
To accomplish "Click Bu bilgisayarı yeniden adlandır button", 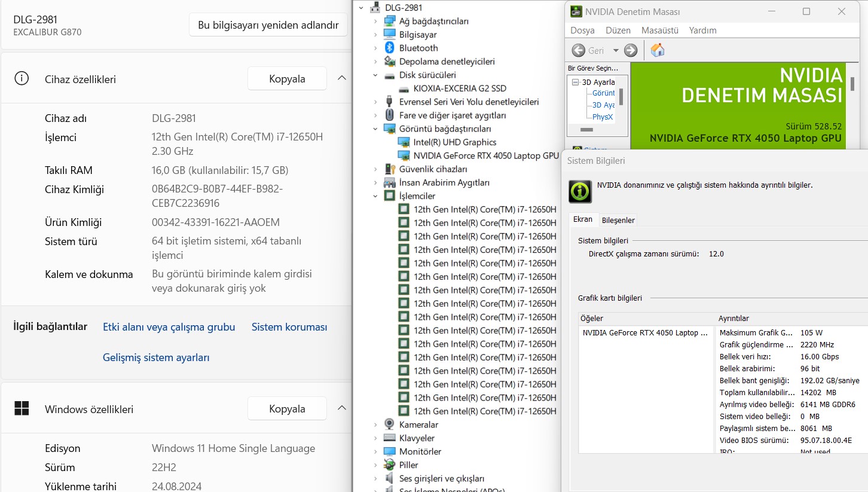I will (268, 25).
